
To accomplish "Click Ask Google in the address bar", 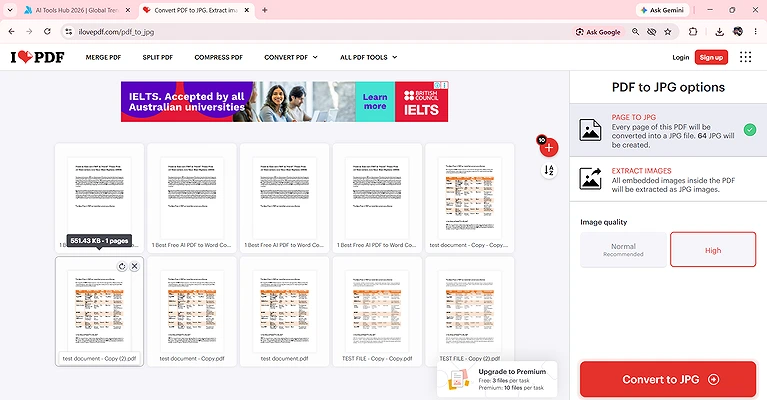I will [598, 32].
